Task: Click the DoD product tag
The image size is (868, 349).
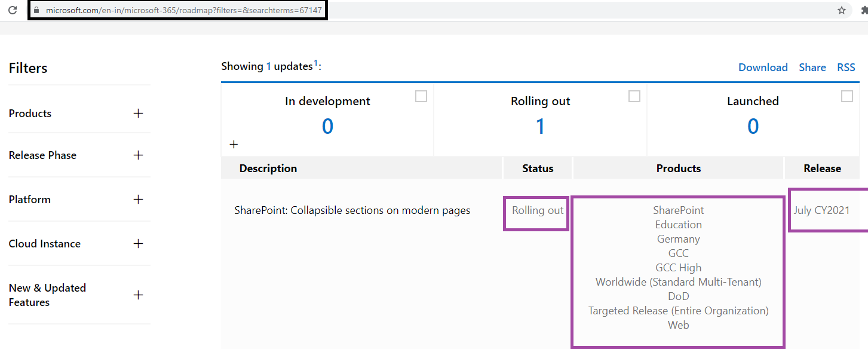Action: (x=679, y=296)
